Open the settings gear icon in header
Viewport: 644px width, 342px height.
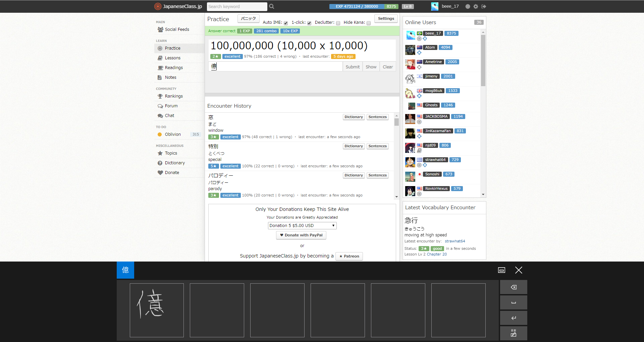[476, 6]
